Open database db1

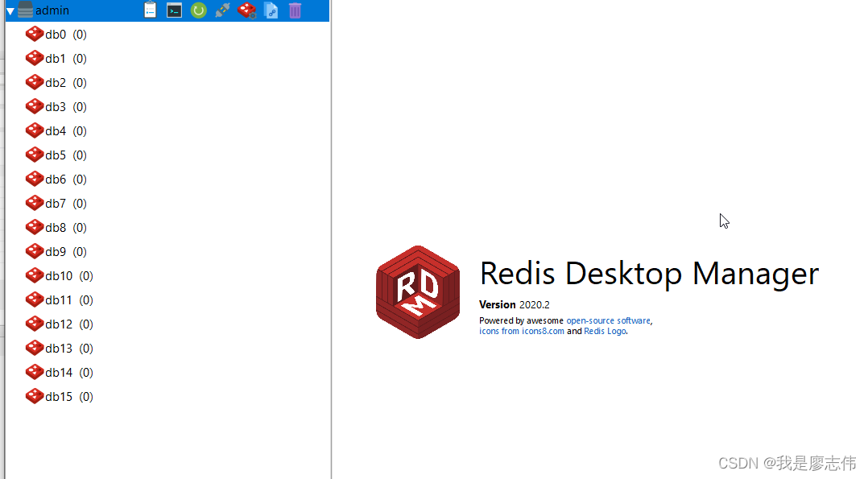pos(56,58)
